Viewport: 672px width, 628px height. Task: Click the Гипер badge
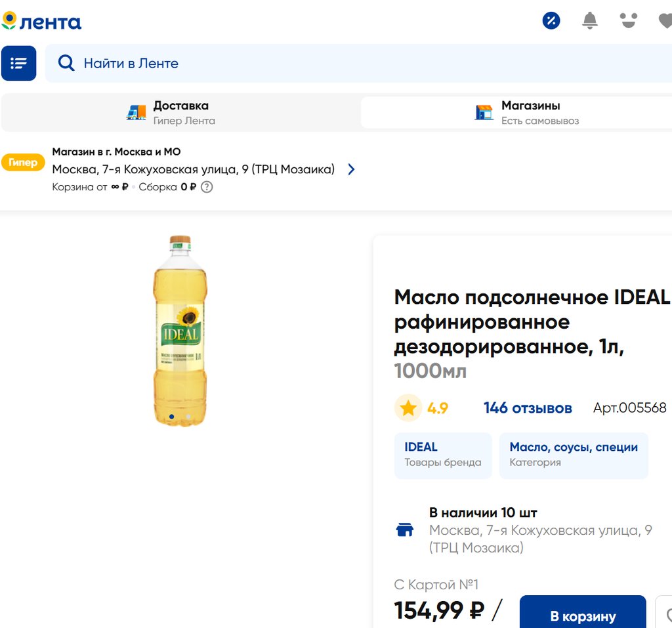23,163
